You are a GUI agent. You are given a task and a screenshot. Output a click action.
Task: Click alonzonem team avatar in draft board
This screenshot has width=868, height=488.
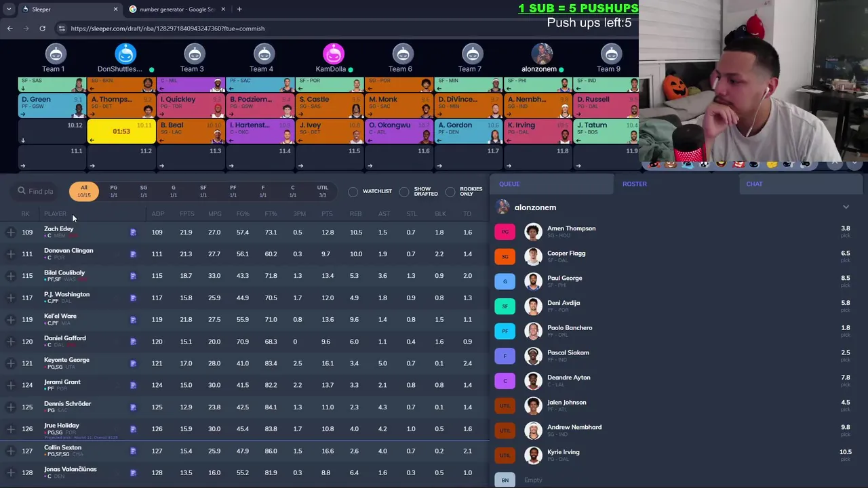(542, 54)
